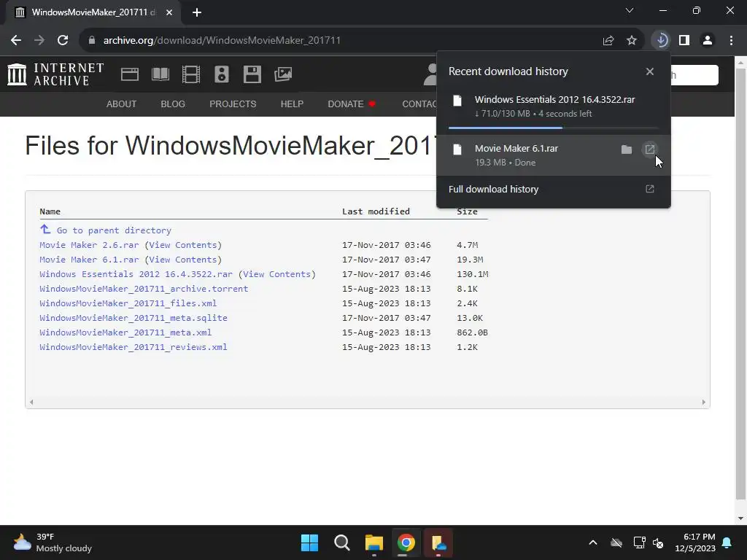
Task: Open the Windows Start menu
Action: [309, 542]
